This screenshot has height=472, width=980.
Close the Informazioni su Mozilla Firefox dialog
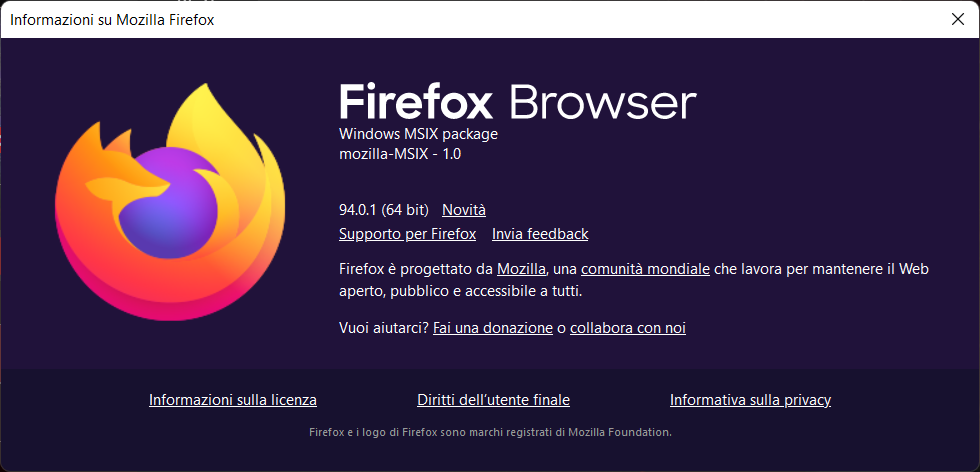[x=958, y=19]
